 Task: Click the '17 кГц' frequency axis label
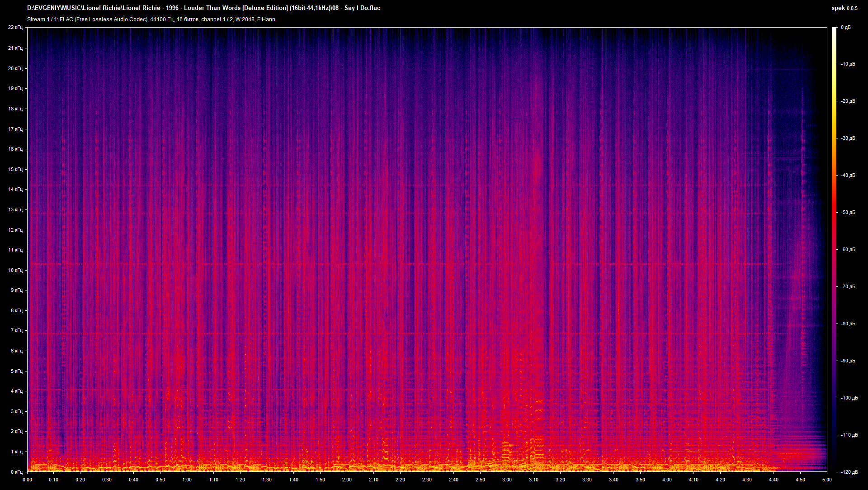15,129
